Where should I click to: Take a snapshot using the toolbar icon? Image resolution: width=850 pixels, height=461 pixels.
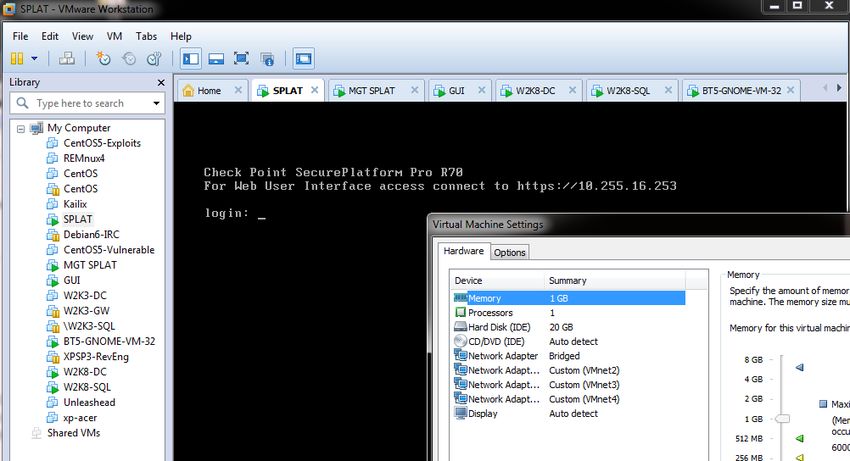(x=104, y=59)
